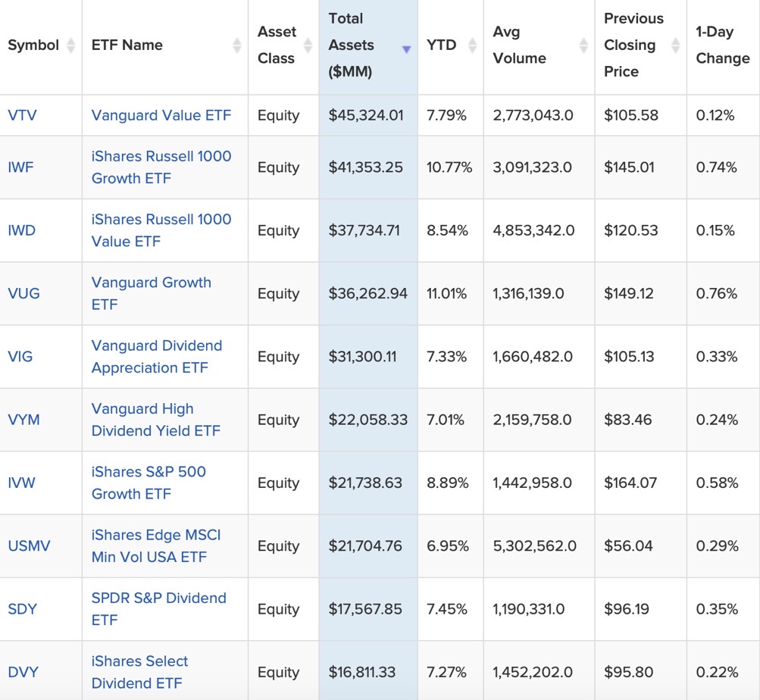
Task: Click average volume 2,773,043.0
Action: coord(533,115)
